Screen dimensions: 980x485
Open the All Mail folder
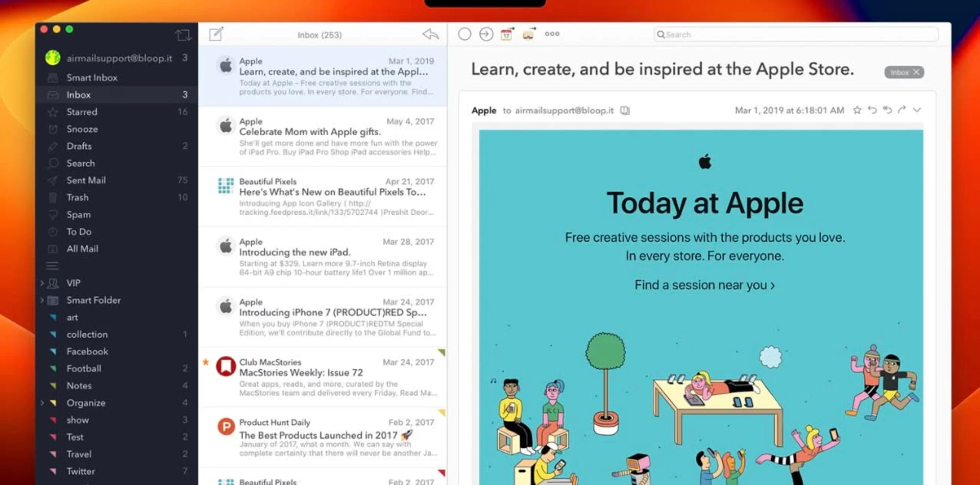pyautogui.click(x=116, y=249)
